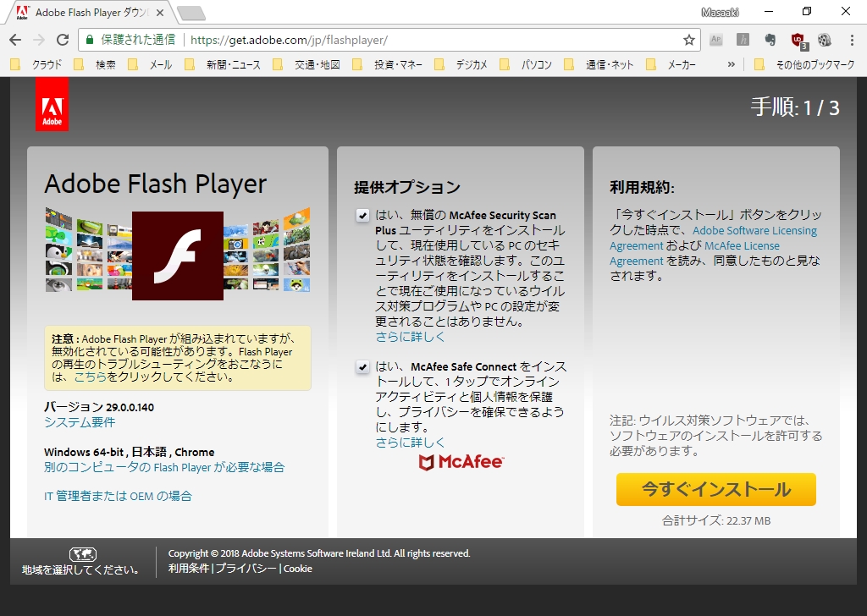Click the 合計サイズ: 22.37 MB text
This screenshot has width=867, height=616.
click(x=716, y=520)
